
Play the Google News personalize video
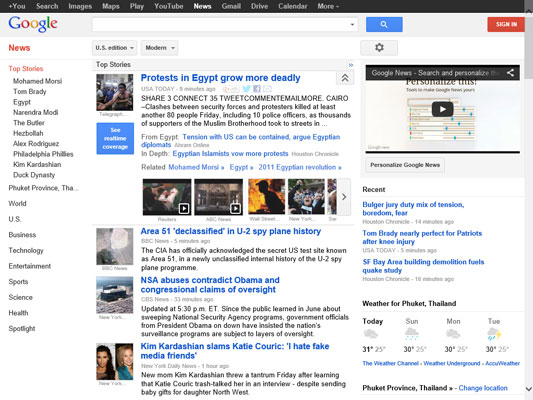tap(442, 109)
